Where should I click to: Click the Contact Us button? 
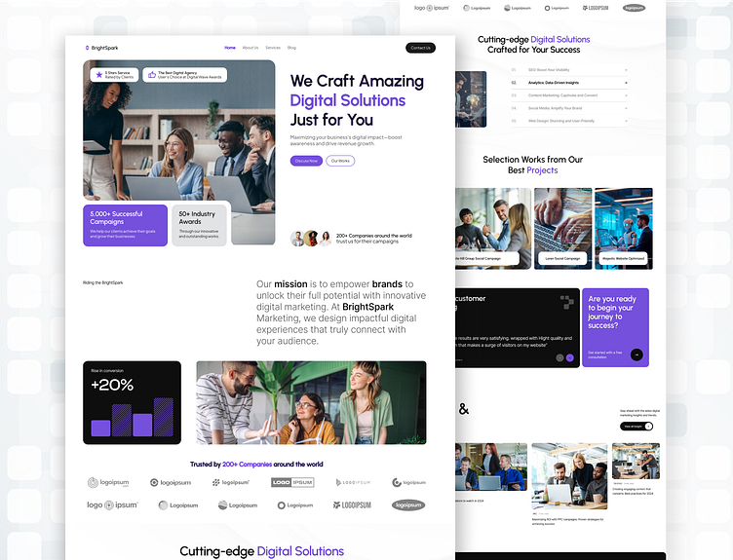[x=421, y=48]
